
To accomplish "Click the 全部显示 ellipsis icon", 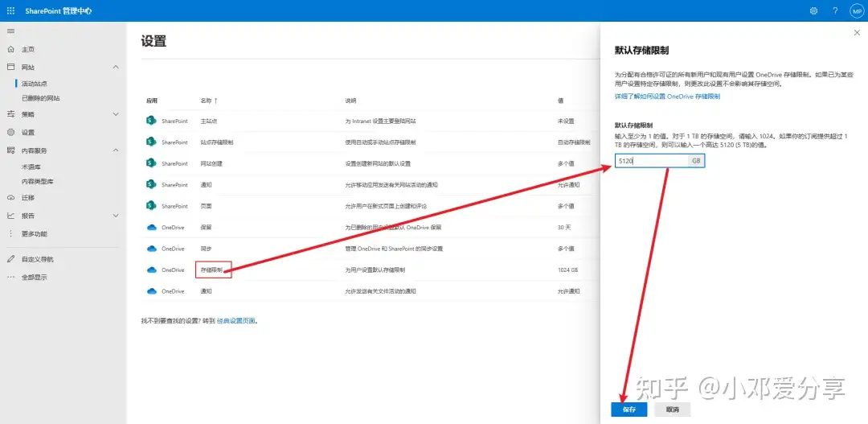I will 10,277.
